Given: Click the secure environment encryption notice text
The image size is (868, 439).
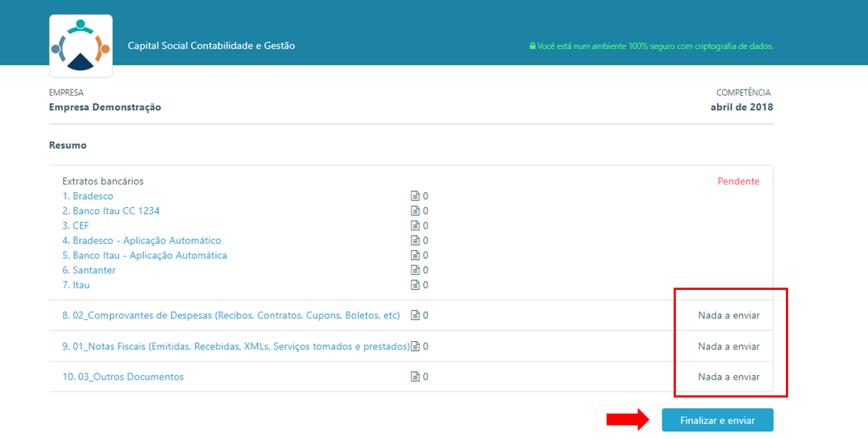Looking at the screenshot, I should point(655,47).
